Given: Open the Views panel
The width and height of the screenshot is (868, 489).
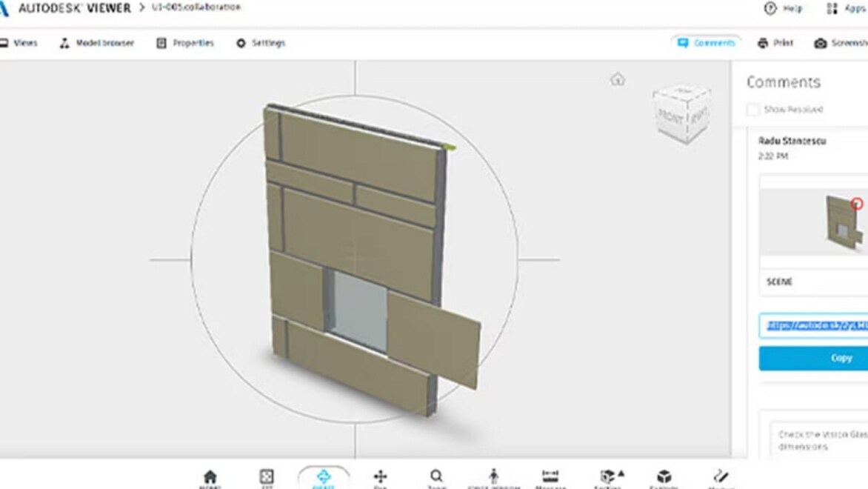Looking at the screenshot, I should tap(19, 43).
